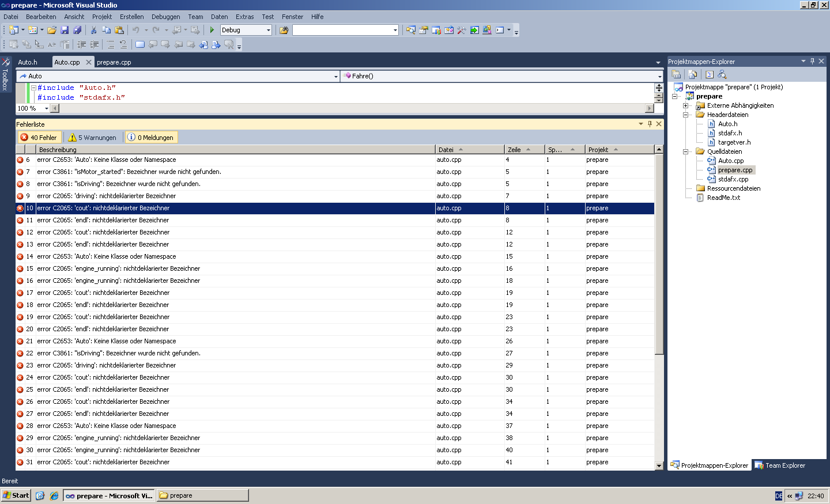Toggle the 5 Warnungen warnings filter
Screen dimensions: 830x504
pyautogui.click(x=92, y=137)
